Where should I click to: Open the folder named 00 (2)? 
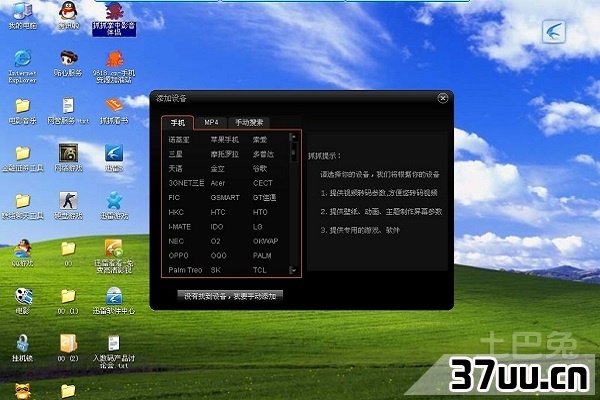(x=68, y=348)
